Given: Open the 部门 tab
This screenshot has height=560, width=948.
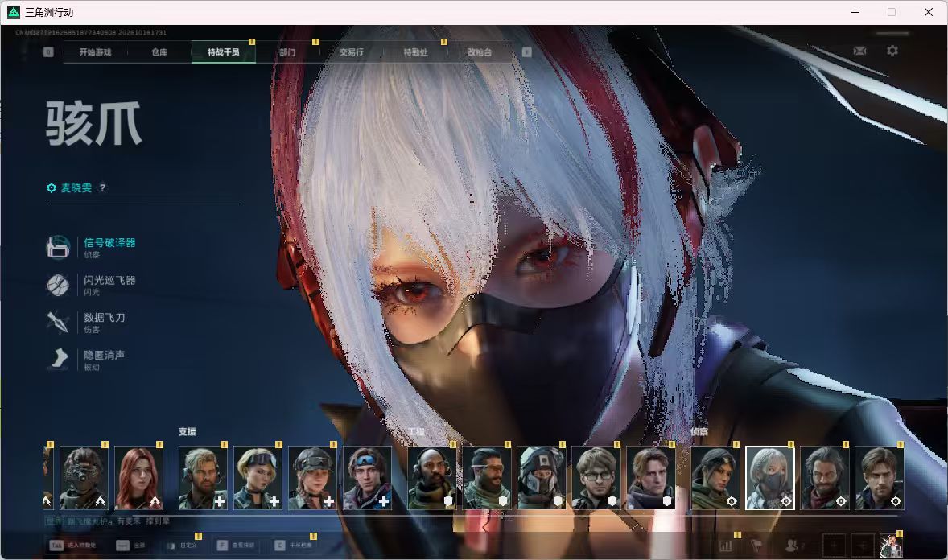Looking at the screenshot, I should (288, 52).
